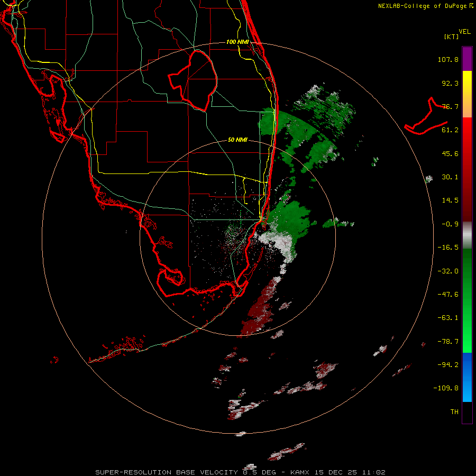Click the 50 NMI range ring label
476x476 pixels.
tap(237, 140)
